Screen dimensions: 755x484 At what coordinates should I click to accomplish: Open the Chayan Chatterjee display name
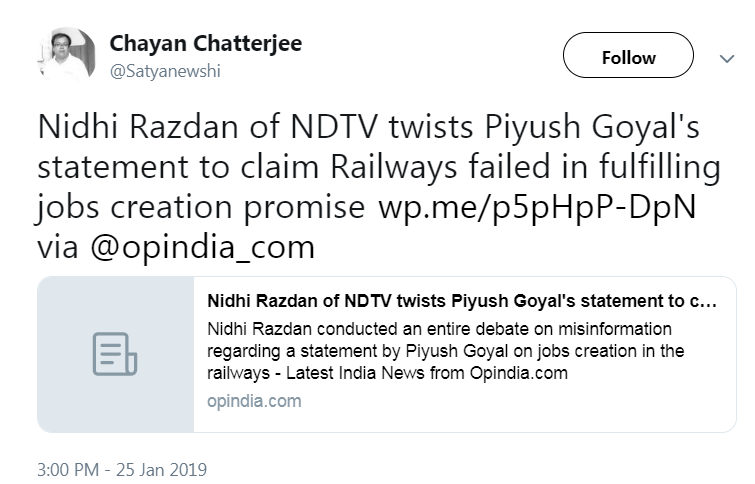205,43
